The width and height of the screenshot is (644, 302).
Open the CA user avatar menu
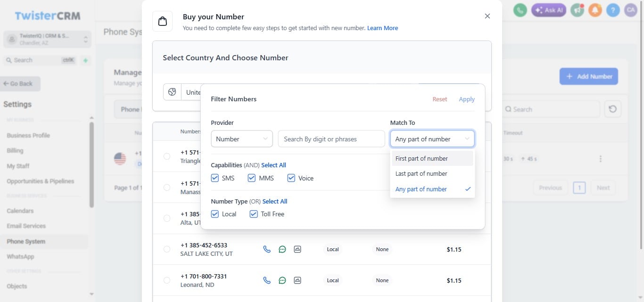[631, 10]
